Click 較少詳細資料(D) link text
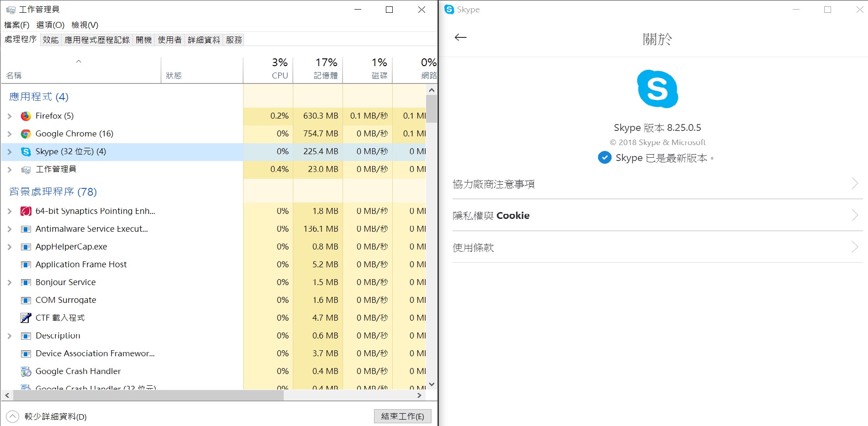Image resolution: width=868 pixels, height=426 pixels. coord(56,416)
